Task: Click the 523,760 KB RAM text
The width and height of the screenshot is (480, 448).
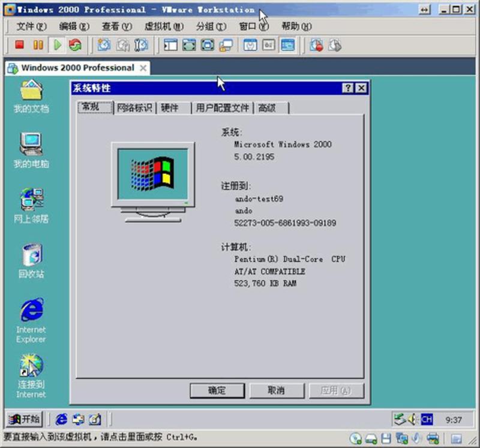Action: (265, 283)
